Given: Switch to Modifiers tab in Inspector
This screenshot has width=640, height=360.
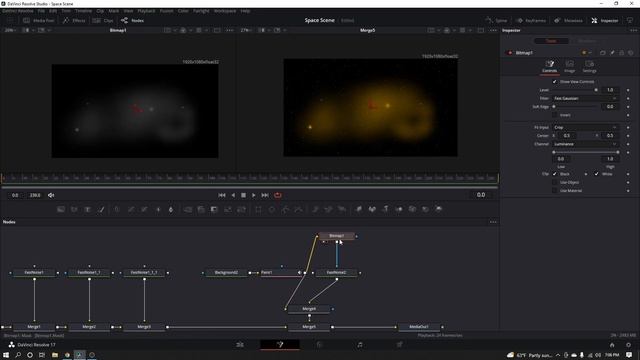Looking at the screenshot, I should tap(587, 41).
